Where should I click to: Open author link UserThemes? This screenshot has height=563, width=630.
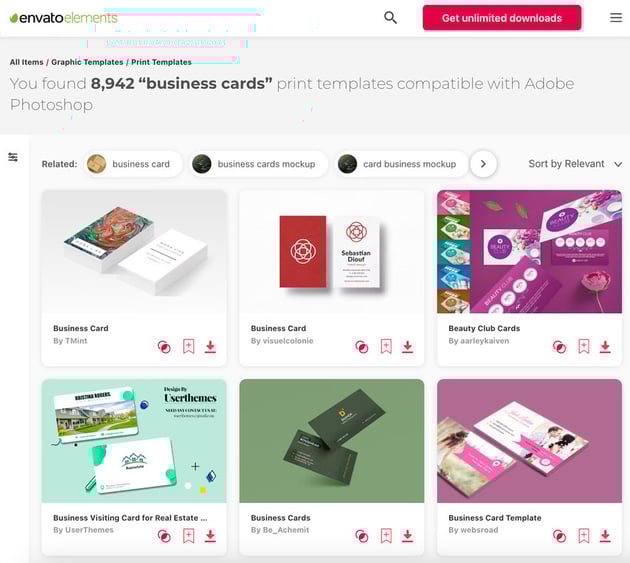point(89,530)
